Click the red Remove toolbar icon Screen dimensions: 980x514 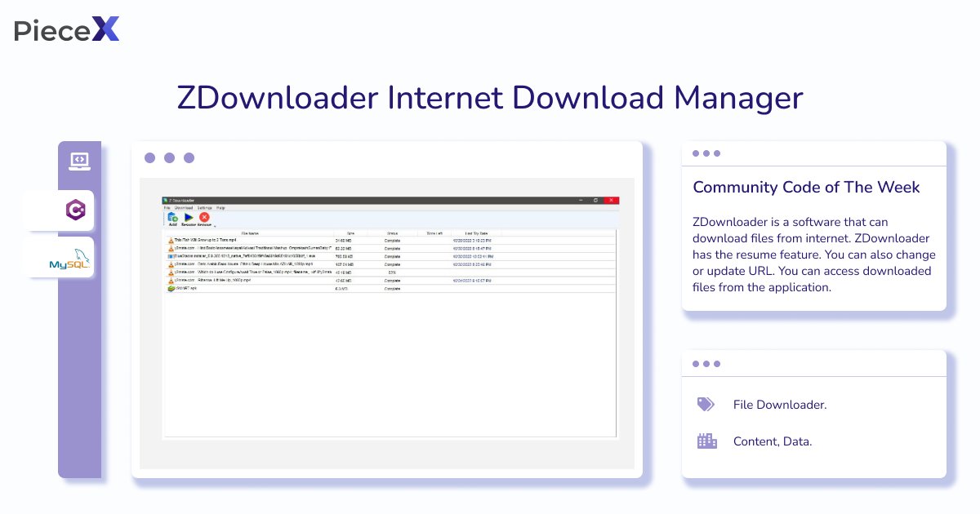coord(204,217)
